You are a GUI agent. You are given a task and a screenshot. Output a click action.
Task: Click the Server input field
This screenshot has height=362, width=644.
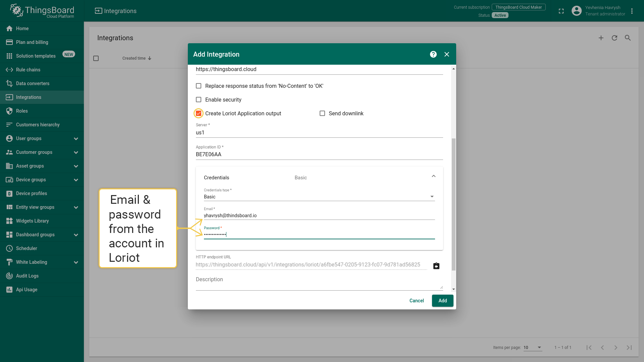319,133
